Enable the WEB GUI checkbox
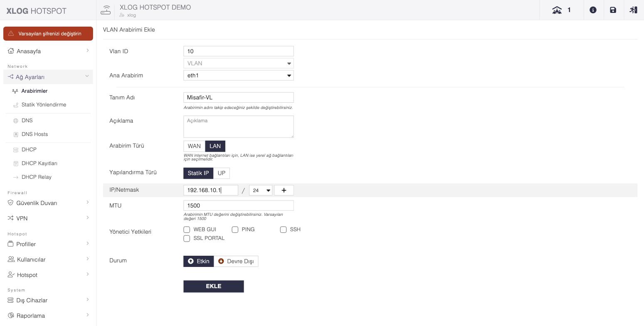Screen dimensions: 644x326 point(187,230)
